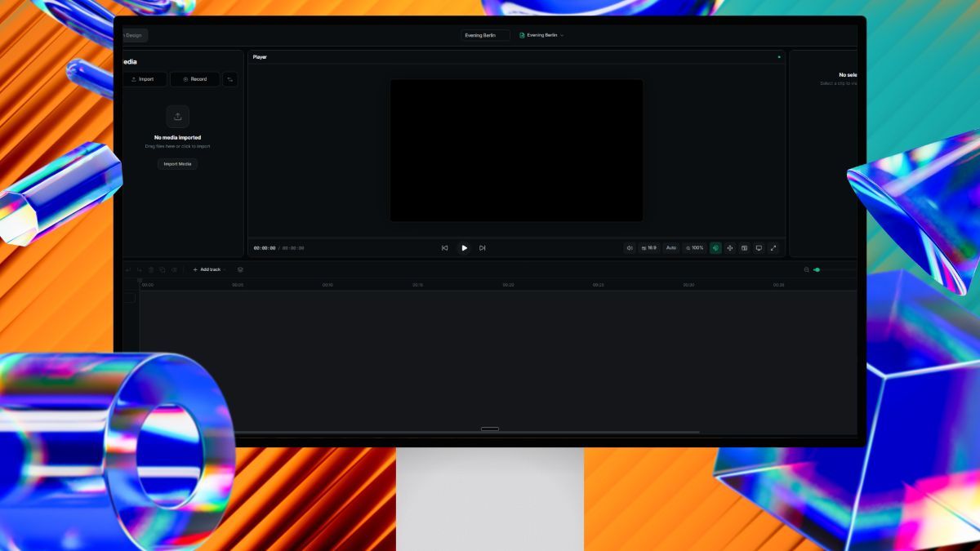Open the safe-zone overlay frame icon
Image resolution: width=980 pixels, height=551 pixels.
[744, 248]
